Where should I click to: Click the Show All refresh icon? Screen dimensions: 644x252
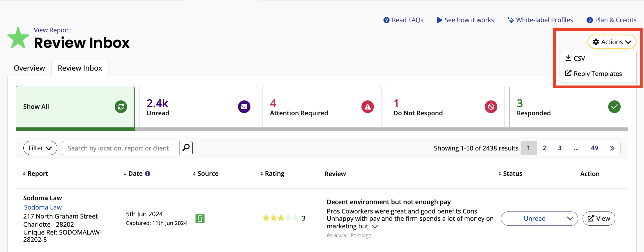click(x=121, y=107)
